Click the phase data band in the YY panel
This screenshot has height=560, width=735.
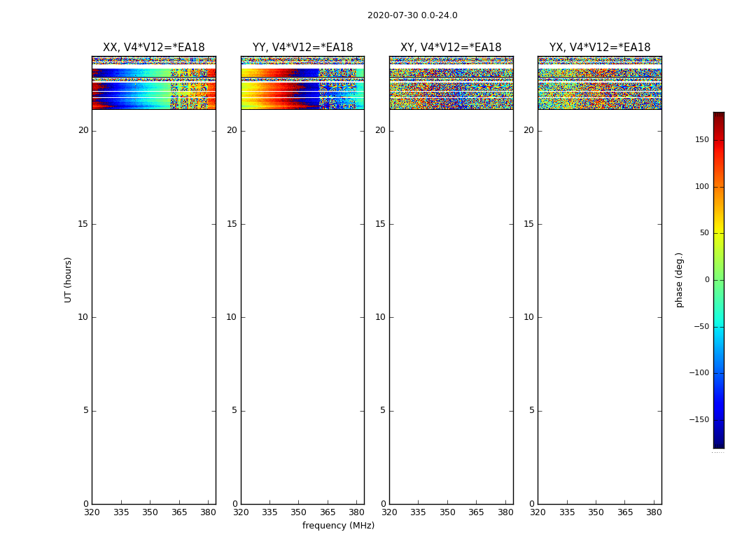pos(302,87)
